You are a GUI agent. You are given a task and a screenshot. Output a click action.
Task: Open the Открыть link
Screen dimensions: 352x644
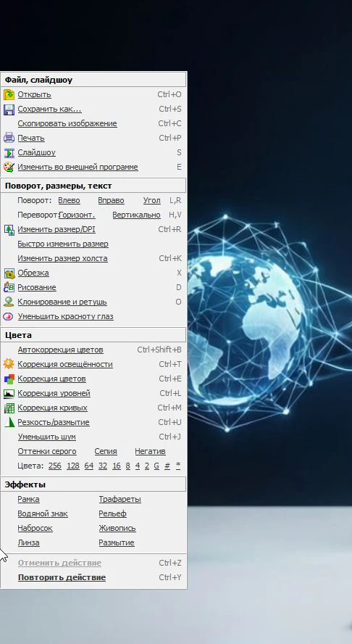point(35,94)
